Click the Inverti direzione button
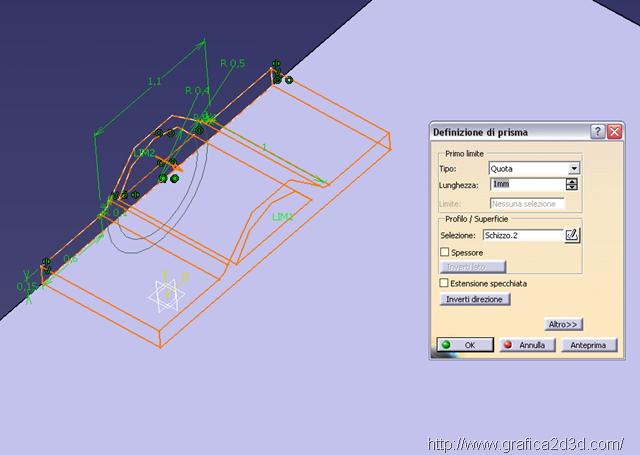 click(475, 299)
